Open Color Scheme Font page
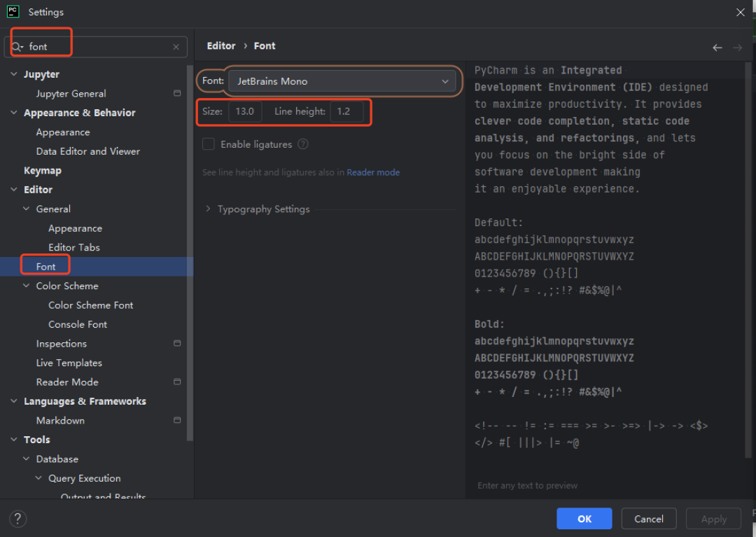 90,305
